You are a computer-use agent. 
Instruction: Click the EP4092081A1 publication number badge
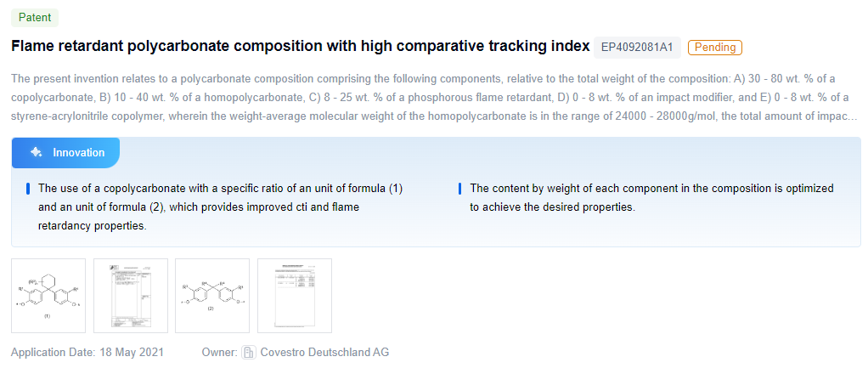click(636, 48)
